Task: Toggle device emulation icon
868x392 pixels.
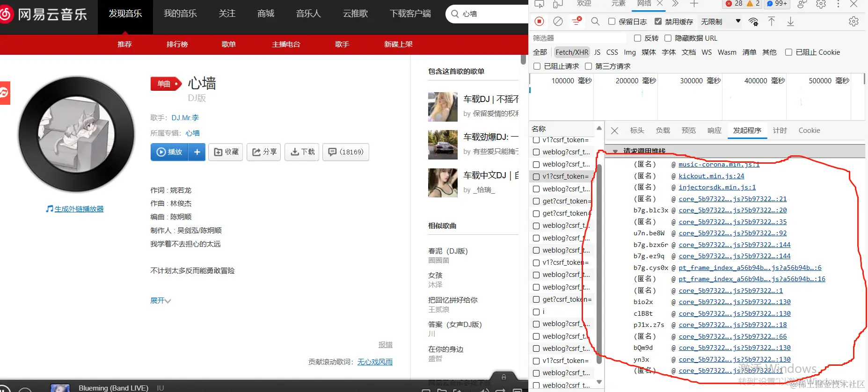Action: point(558,4)
